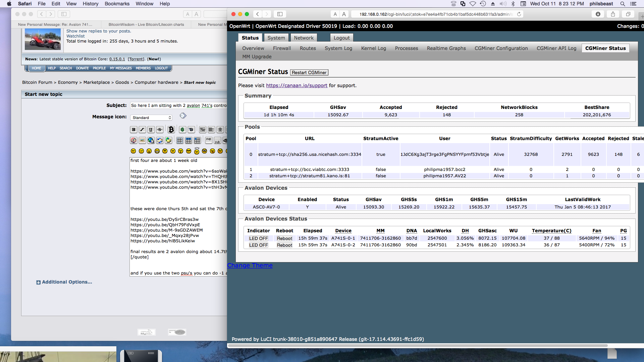The image size is (644, 362).
Task: Apply strikethrough formatting in forum editor
Action: point(160,130)
